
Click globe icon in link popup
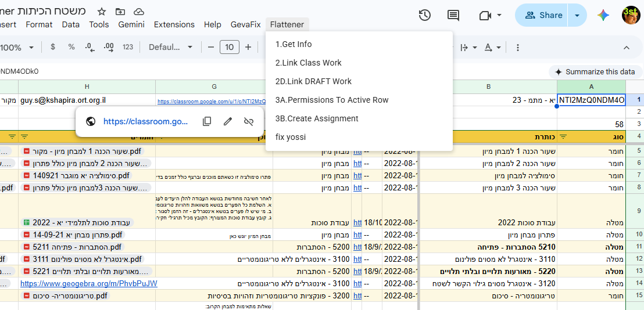click(x=91, y=121)
